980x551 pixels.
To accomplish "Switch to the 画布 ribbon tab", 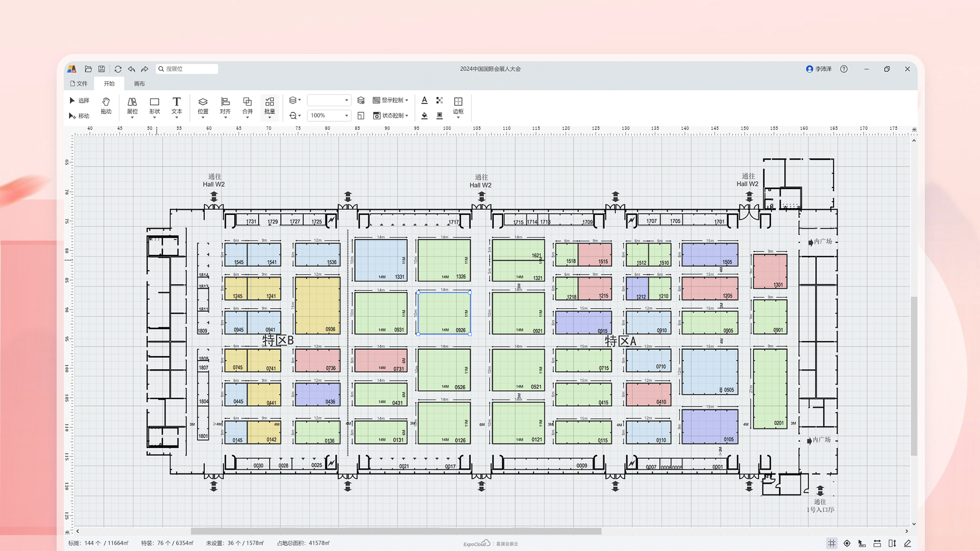I will click(x=139, y=84).
